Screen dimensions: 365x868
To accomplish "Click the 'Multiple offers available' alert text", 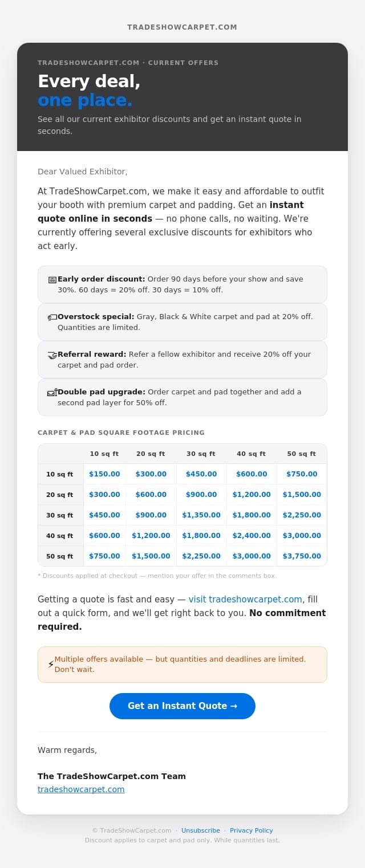I will click(180, 664).
